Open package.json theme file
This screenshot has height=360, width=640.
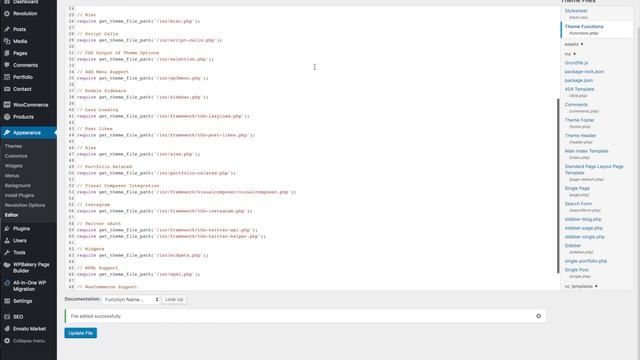579,80
